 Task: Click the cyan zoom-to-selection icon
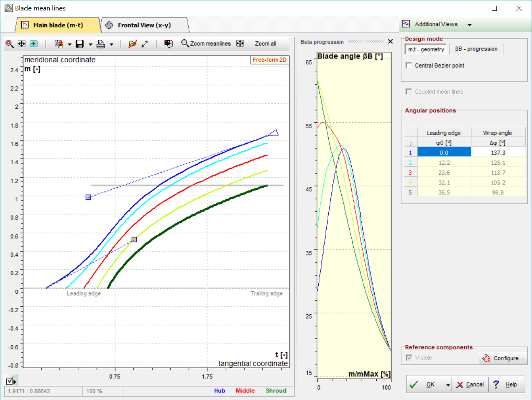(33, 44)
